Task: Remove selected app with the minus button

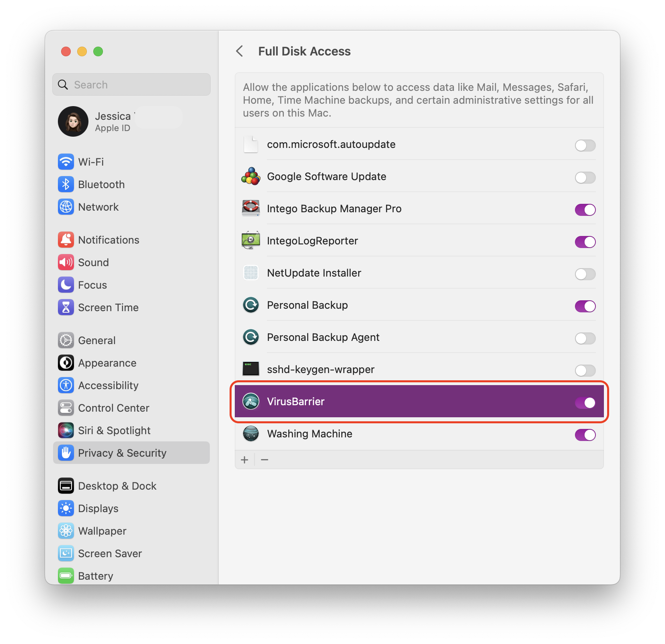Action: [x=265, y=459]
